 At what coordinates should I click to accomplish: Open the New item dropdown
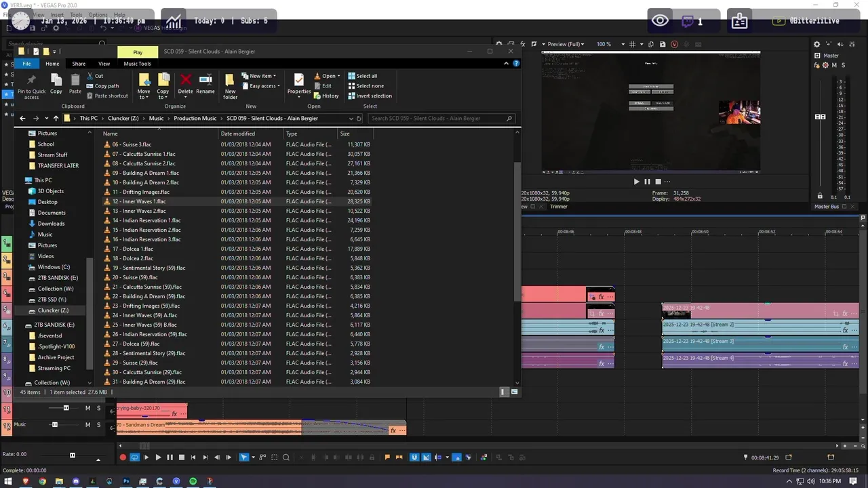pos(258,76)
